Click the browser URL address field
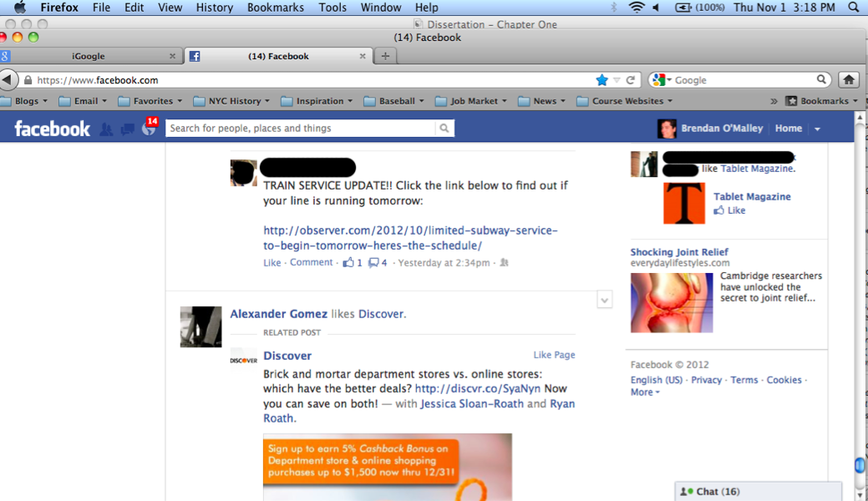This screenshot has width=868, height=501. [312, 80]
